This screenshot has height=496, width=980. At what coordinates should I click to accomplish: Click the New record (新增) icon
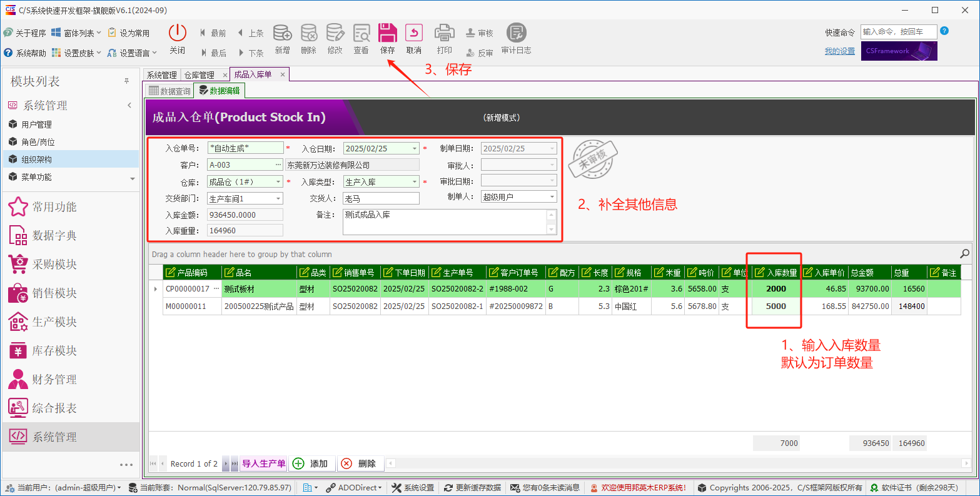point(283,39)
